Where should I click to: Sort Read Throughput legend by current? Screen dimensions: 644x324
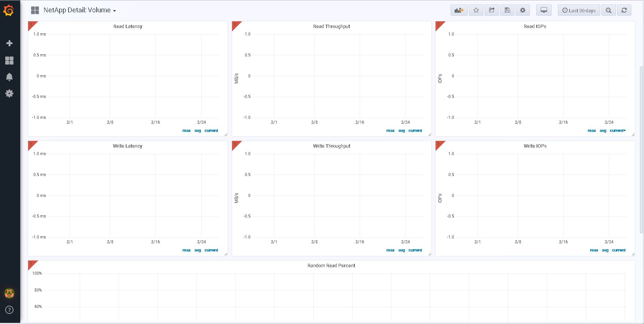415,131
